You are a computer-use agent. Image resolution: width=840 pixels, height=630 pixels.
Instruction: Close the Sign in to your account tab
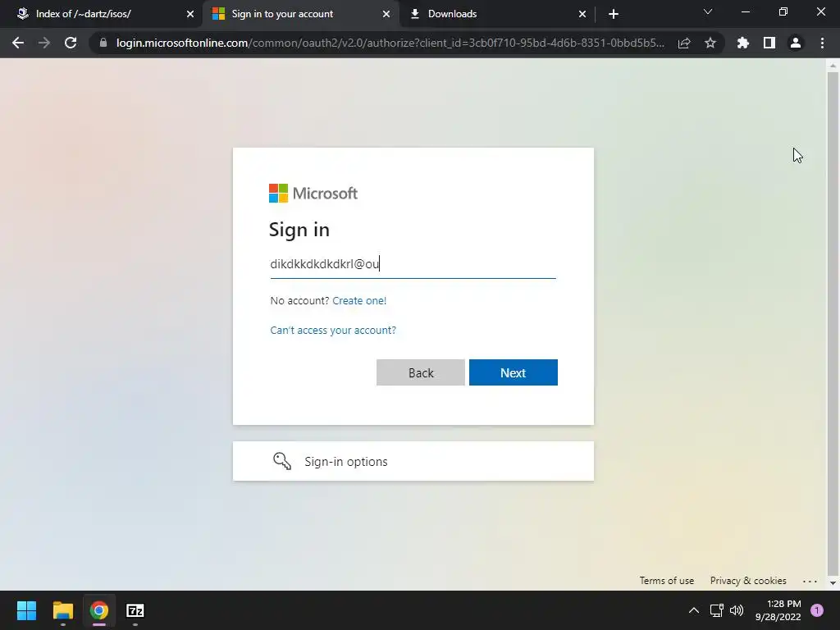386,14
